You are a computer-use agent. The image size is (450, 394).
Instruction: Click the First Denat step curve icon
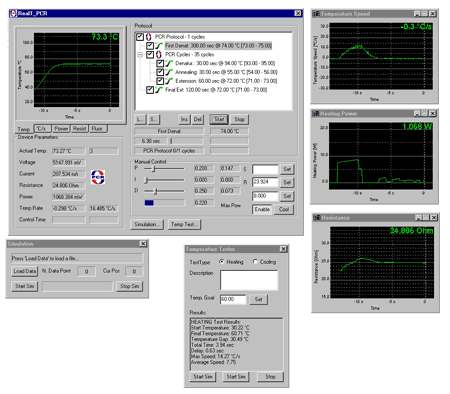click(159, 46)
